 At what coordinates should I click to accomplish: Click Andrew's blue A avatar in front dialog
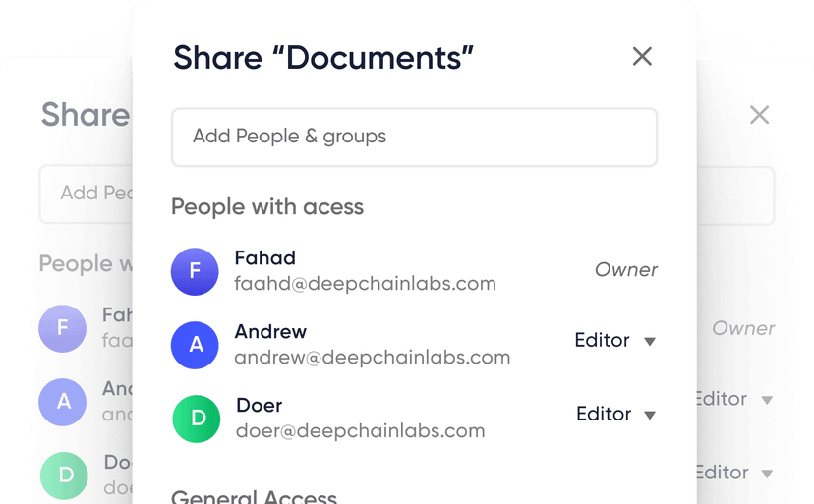pyautogui.click(x=195, y=345)
